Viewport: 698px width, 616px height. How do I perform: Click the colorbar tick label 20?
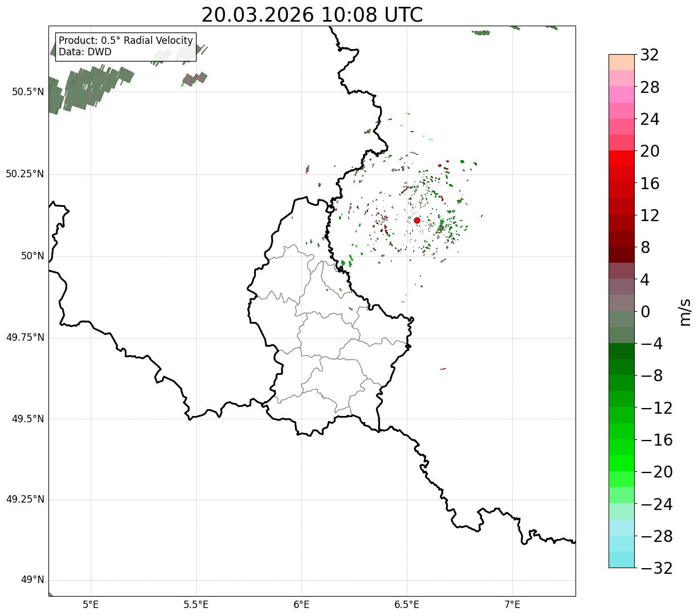pyautogui.click(x=650, y=152)
